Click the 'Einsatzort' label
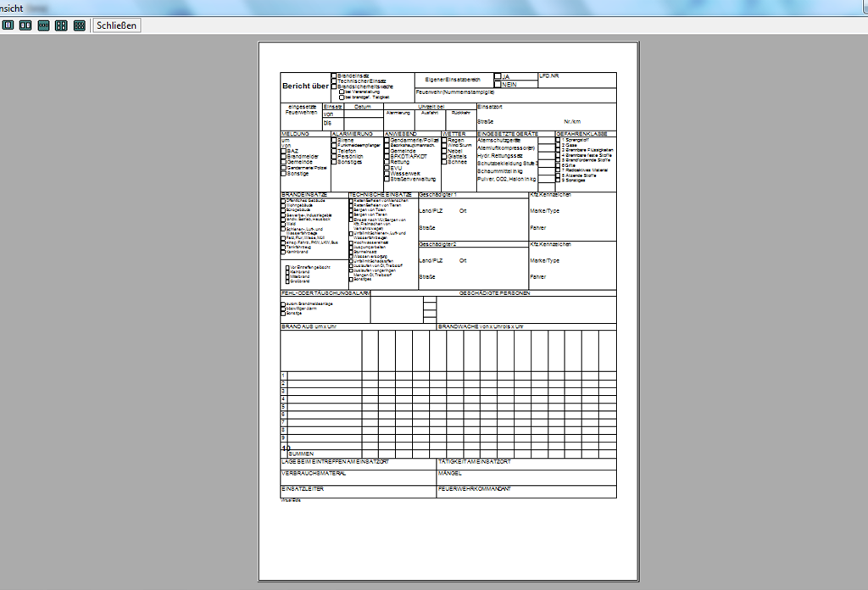Image resolution: width=868 pixels, height=590 pixels. pos(489,106)
